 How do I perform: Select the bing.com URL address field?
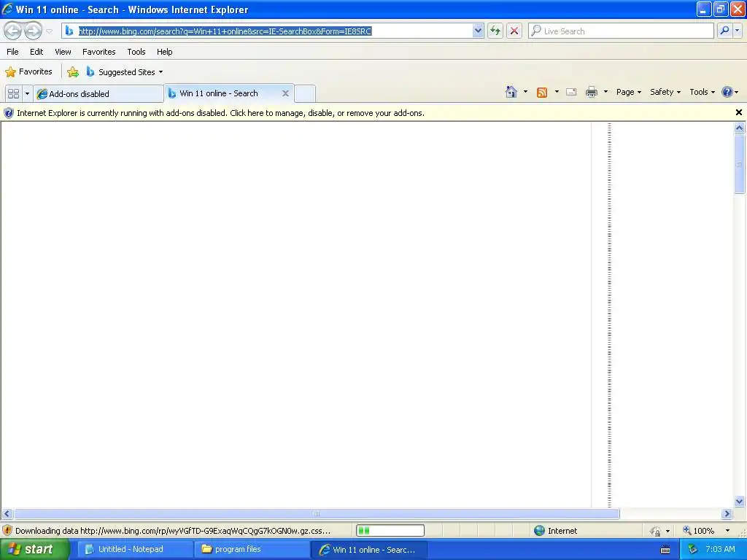pyautogui.click(x=274, y=31)
